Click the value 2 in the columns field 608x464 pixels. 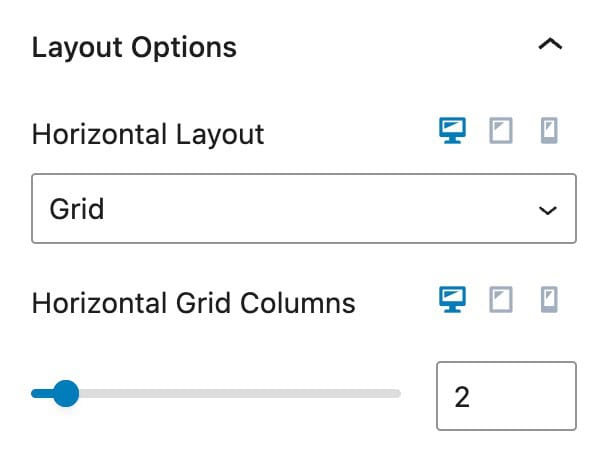462,397
